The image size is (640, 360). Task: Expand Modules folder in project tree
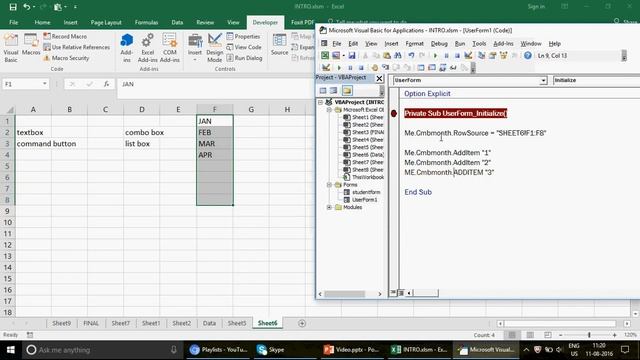click(329, 207)
